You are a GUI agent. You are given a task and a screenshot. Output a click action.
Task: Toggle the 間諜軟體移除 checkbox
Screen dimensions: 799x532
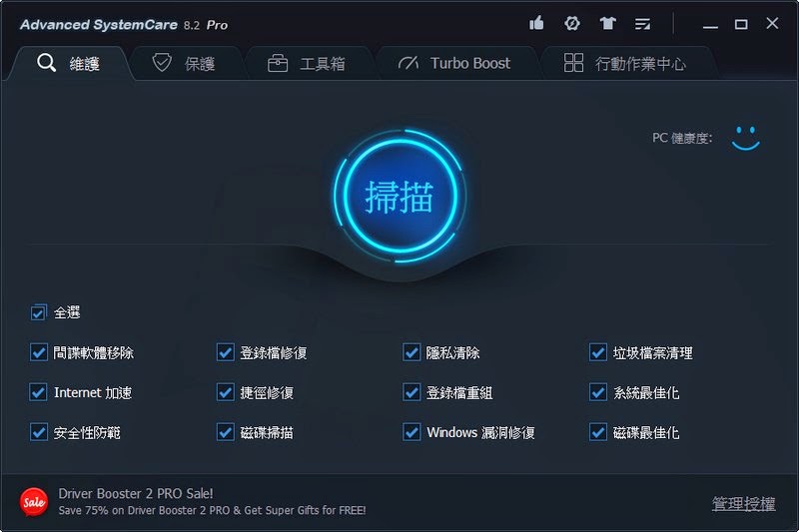(x=39, y=352)
